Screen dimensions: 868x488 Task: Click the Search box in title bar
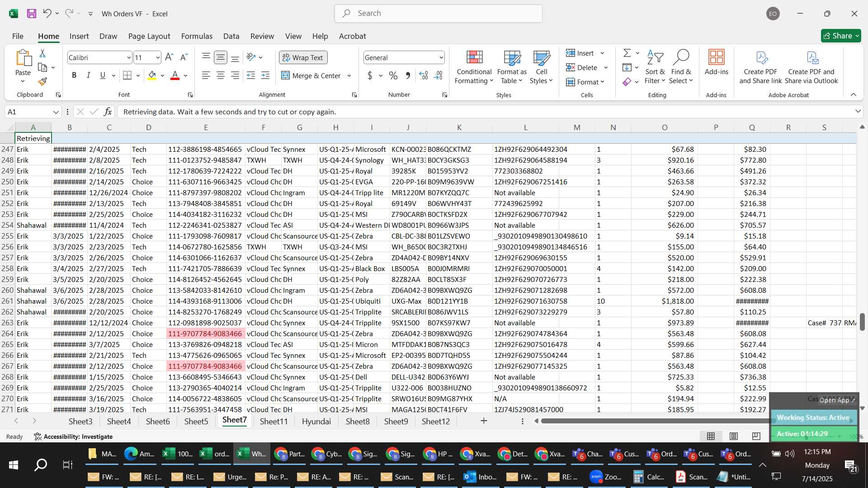pos(439,14)
